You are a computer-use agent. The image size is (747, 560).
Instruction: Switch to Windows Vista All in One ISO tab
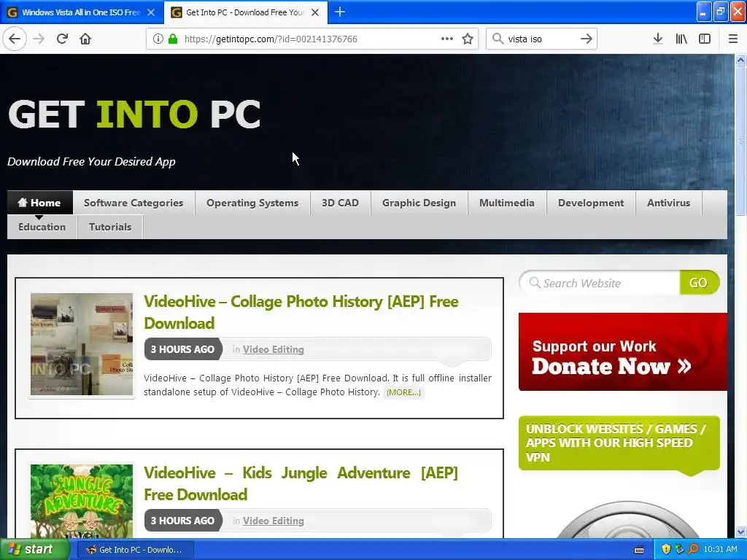pyautogui.click(x=82, y=12)
